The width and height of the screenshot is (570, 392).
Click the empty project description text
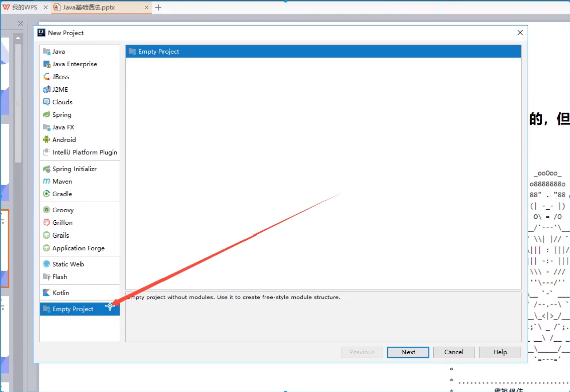tap(234, 297)
